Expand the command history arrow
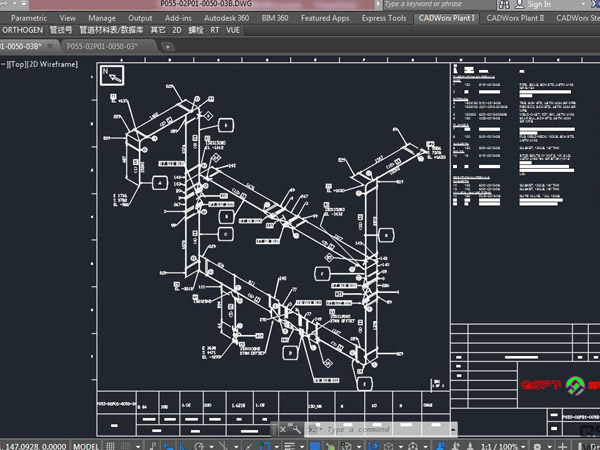This screenshot has height=450, width=600. click(453, 430)
